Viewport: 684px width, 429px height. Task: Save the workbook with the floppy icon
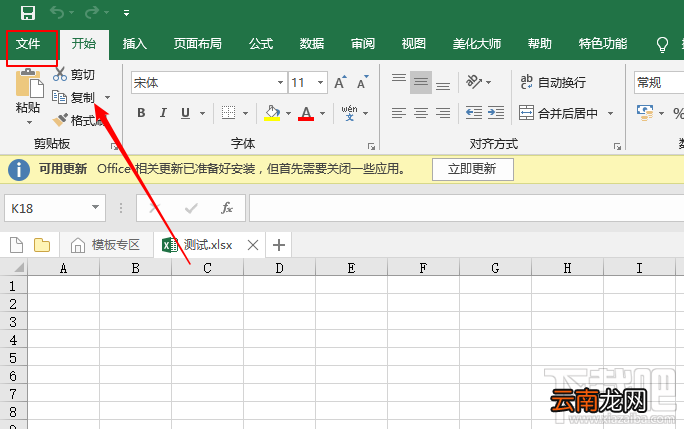click(x=28, y=13)
